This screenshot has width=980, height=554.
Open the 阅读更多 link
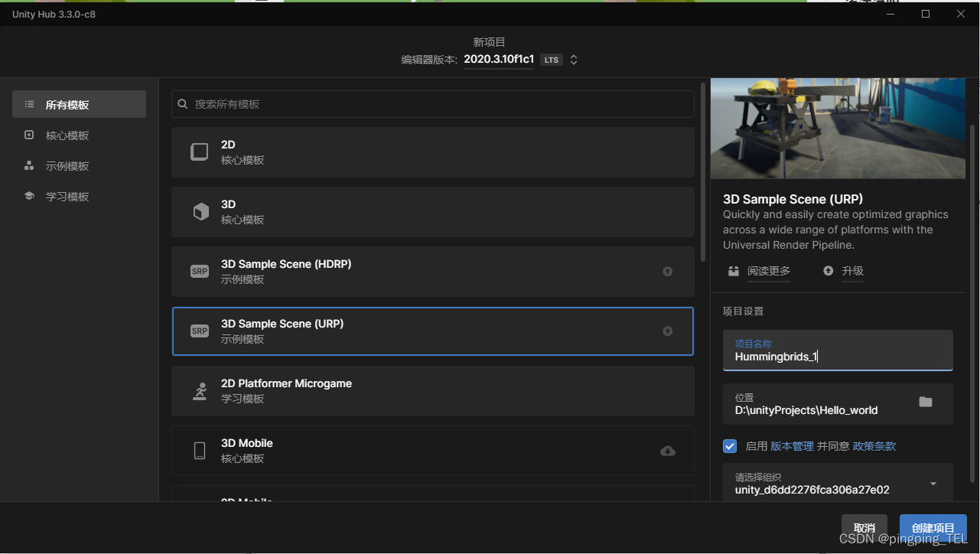[x=769, y=271]
